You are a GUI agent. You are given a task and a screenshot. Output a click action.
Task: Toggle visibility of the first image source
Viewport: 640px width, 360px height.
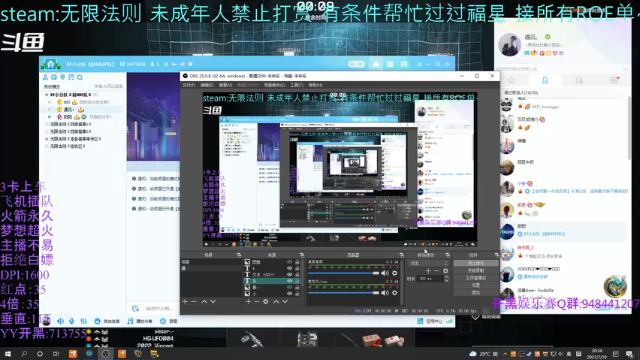[x=289, y=262]
